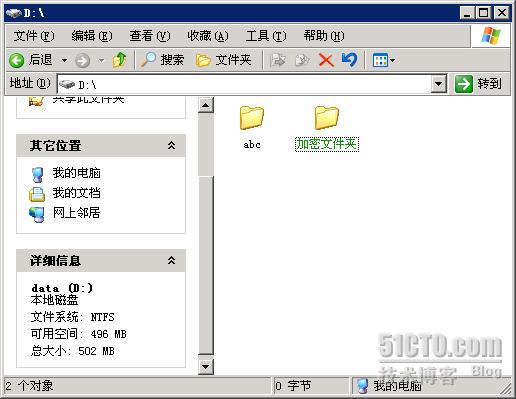The width and height of the screenshot is (516, 399).
Task: Toggle the Folders (文件夹) pane button
Action: [x=223, y=60]
